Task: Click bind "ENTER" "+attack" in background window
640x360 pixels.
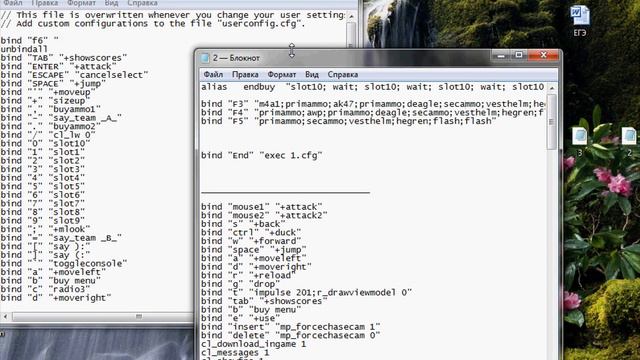Action: click(x=58, y=67)
